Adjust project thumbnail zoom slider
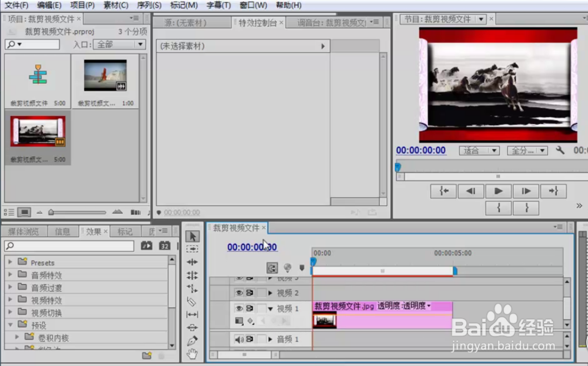The height and width of the screenshot is (366, 588). (51, 212)
